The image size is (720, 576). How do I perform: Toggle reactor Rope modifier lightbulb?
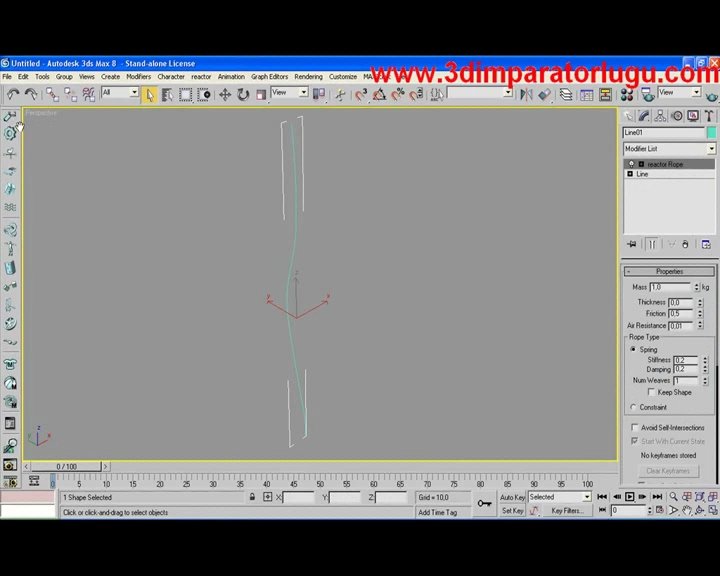click(631, 164)
